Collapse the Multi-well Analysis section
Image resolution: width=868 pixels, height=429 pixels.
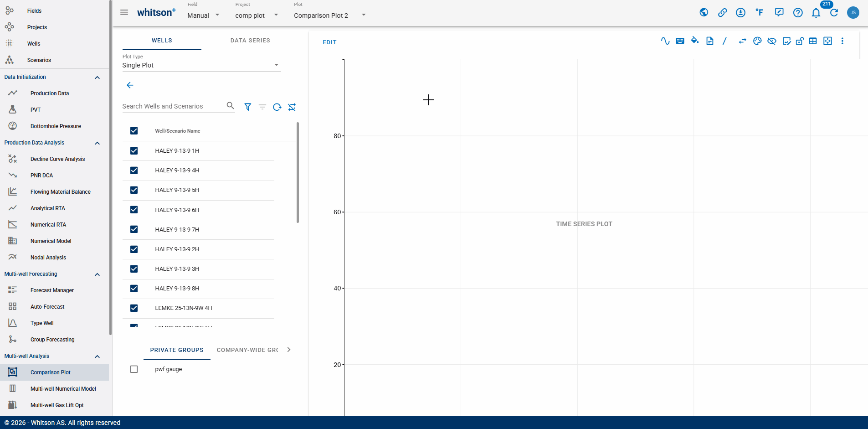click(97, 357)
